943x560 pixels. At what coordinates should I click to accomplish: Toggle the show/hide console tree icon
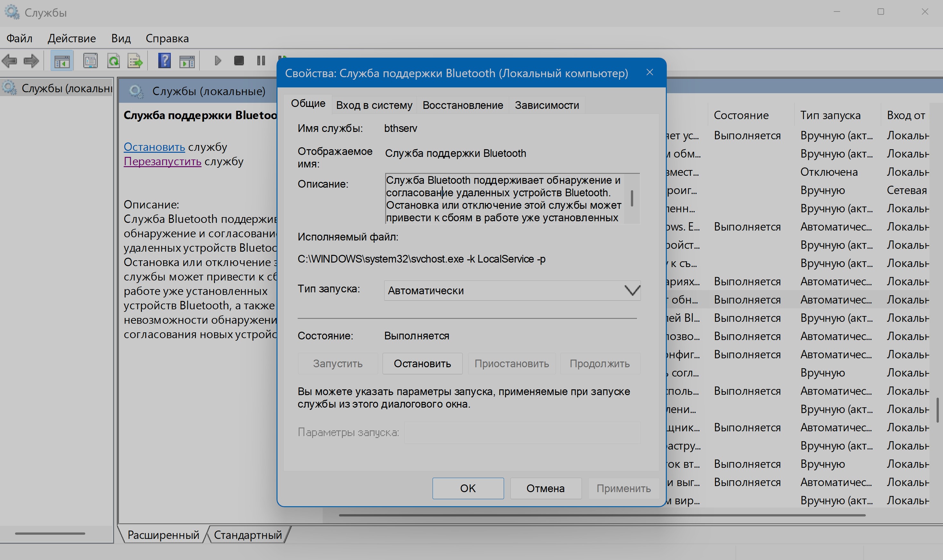pos(62,61)
